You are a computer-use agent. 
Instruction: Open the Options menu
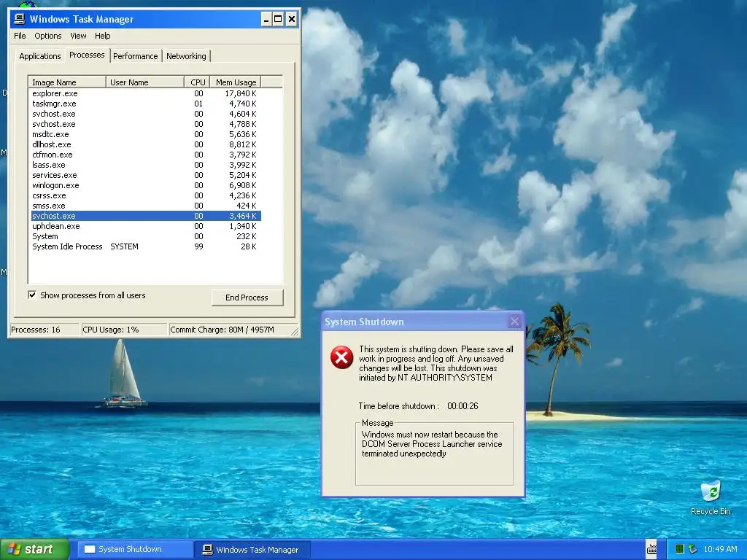(x=47, y=36)
